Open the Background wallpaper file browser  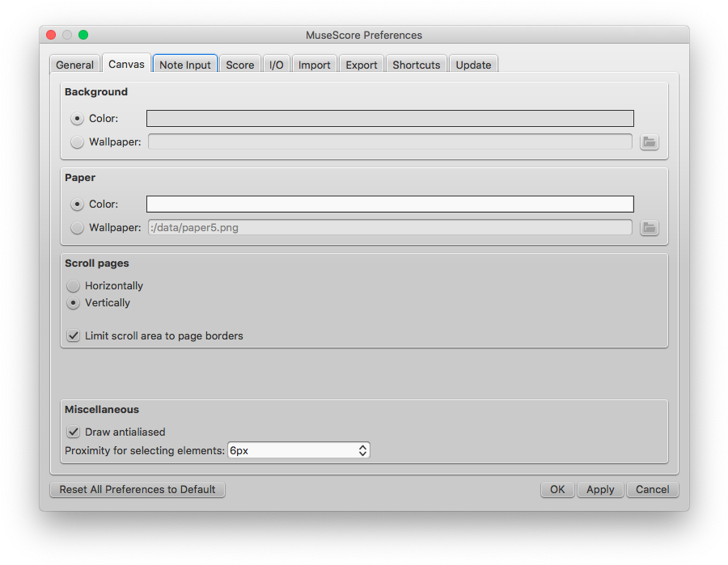(x=650, y=142)
